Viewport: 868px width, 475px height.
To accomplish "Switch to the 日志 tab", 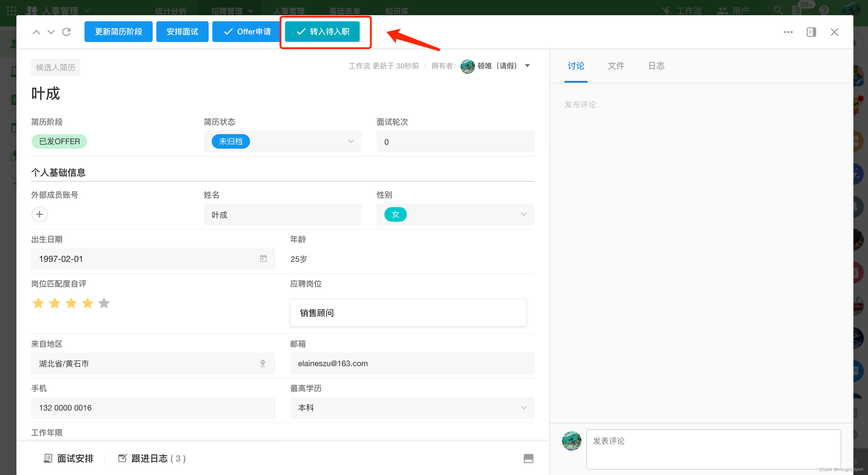I will click(x=656, y=66).
